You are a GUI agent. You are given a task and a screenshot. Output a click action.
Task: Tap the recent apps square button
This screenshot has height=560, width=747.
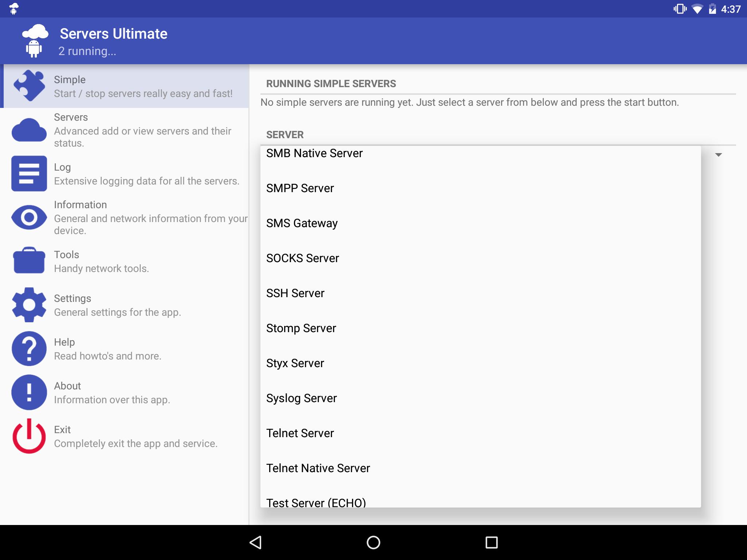(491, 542)
